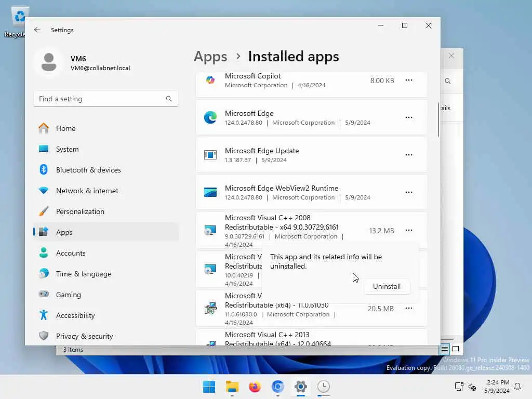This screenshot has height=399, width=532.
Task: Open Bluetooth & devices settings
Action: click(x=106, y=170)
